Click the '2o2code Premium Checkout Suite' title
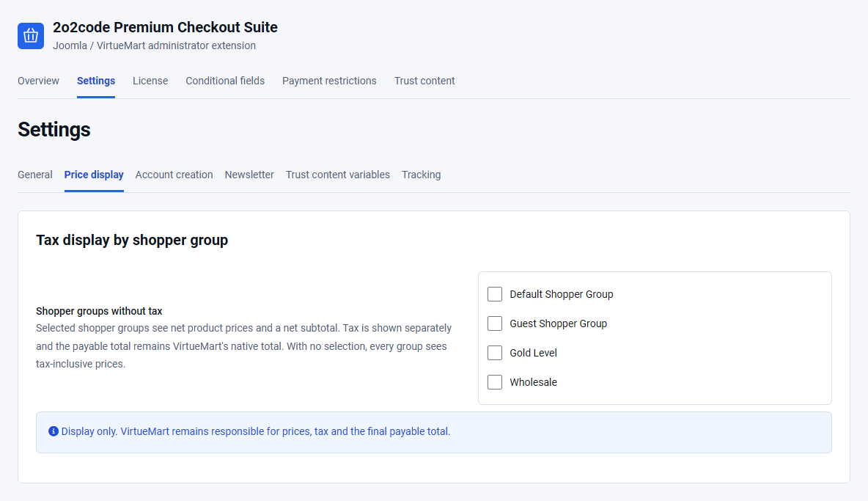The image size is (868, 501). (x=165, y=27)
